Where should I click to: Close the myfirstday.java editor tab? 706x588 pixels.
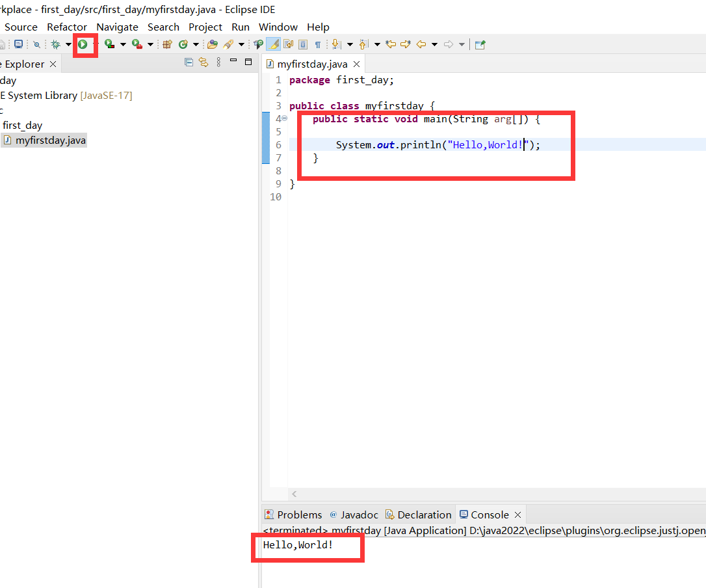click(357, 64)
